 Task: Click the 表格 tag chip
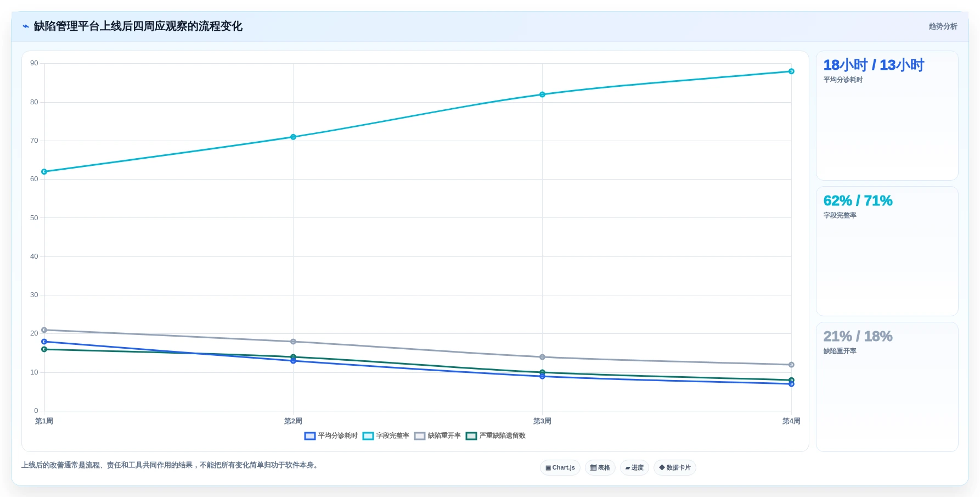(x=600, y=468)
